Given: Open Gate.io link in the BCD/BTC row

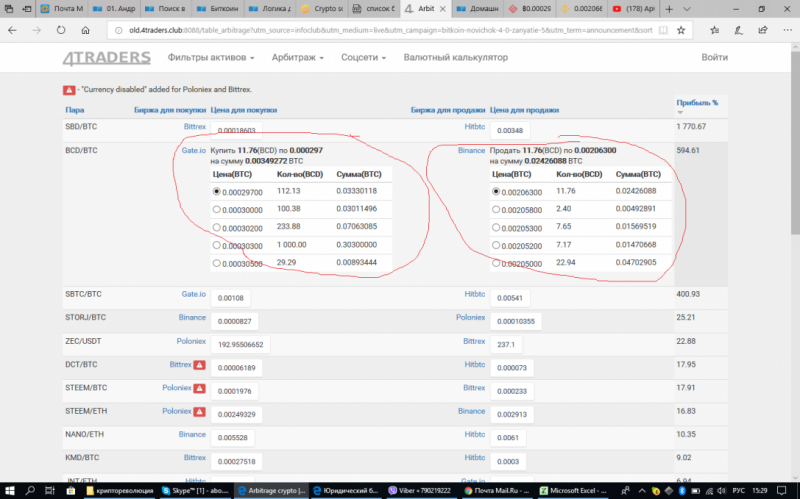Looking at the screenshot, I should coord(194,151).
